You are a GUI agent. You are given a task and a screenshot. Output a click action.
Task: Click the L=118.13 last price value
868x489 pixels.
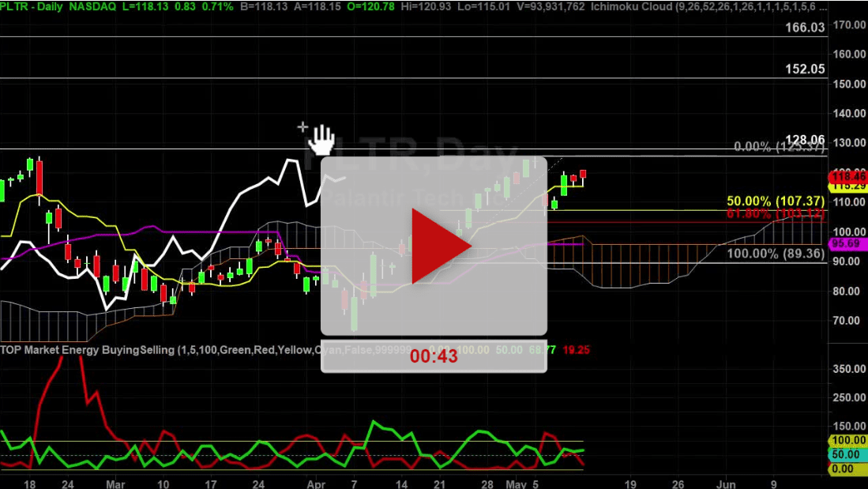146,6
